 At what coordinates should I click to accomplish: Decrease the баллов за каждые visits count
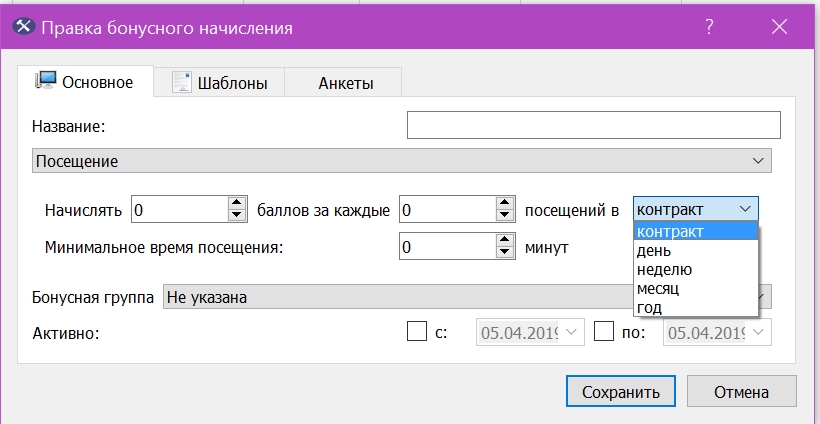pyautogui.click(x=505, y=215)
